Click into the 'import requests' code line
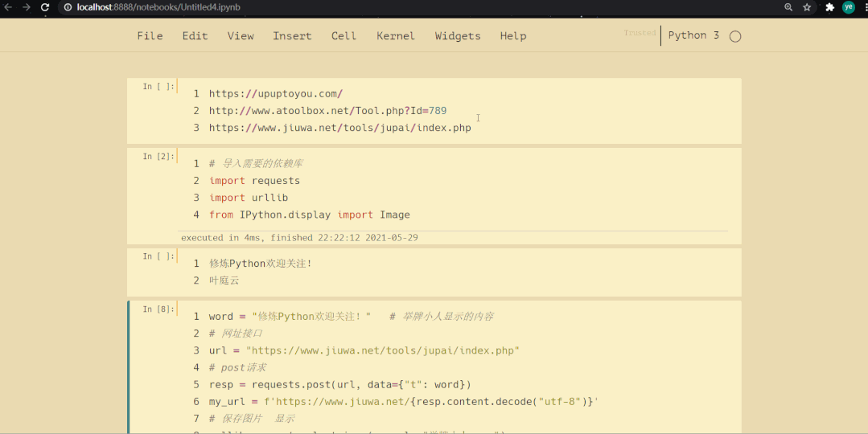The image size is (868, 434). pyautogui.click(x=254, y=181)
